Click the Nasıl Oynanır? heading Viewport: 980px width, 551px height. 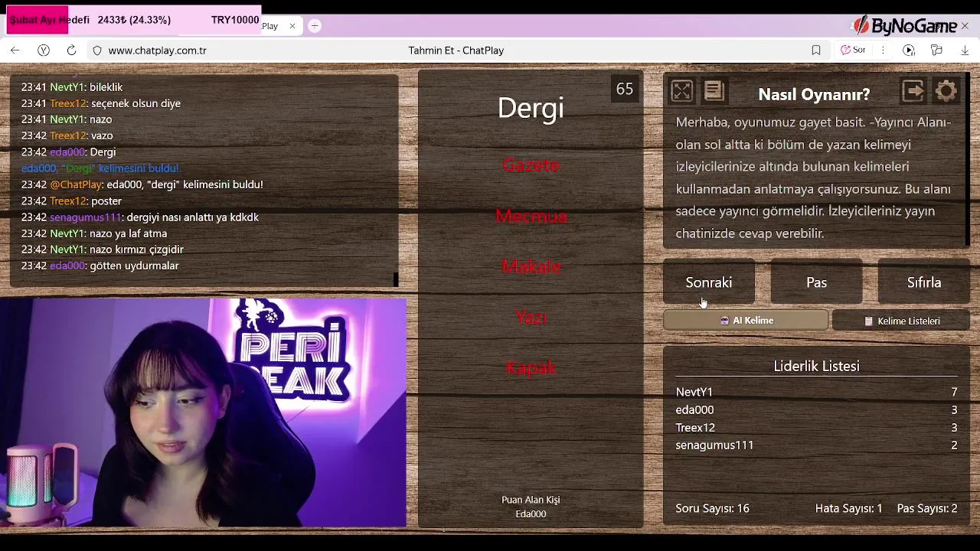(x=814, y=94)
